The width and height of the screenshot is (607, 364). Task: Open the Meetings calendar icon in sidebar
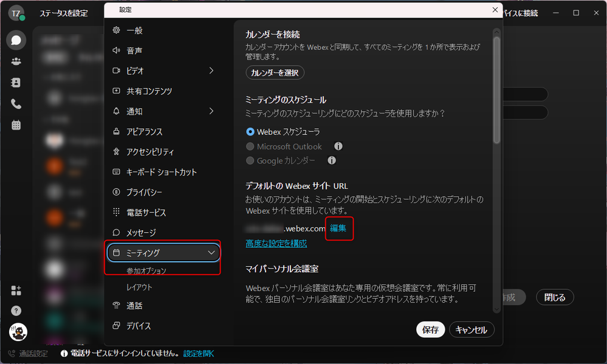pyautogui.click(x=16, y=125)
